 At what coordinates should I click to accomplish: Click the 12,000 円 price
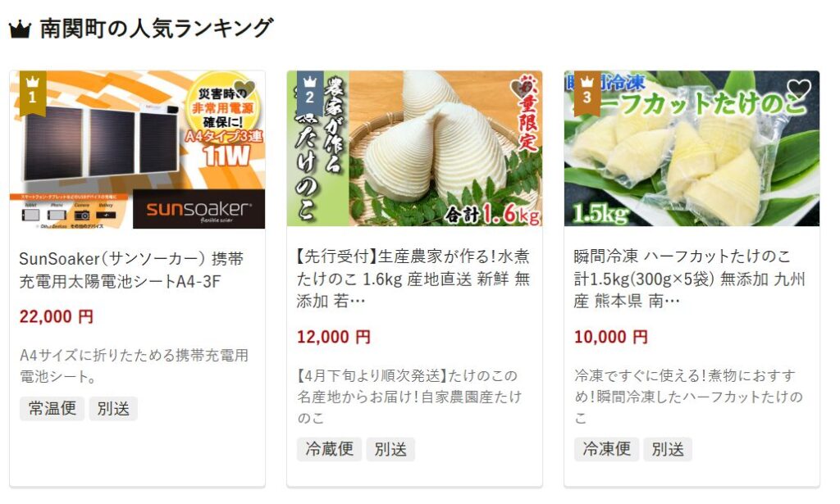click(x=334, y=337)
